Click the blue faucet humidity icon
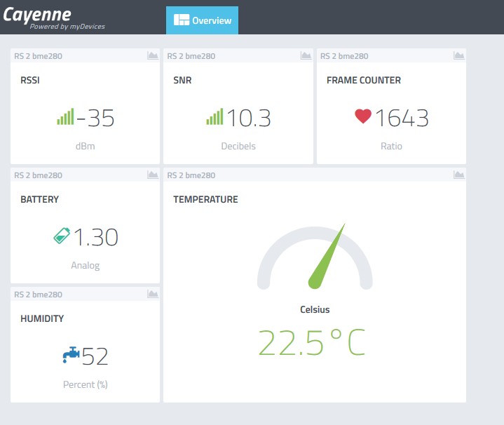 [x=71, y=356]
